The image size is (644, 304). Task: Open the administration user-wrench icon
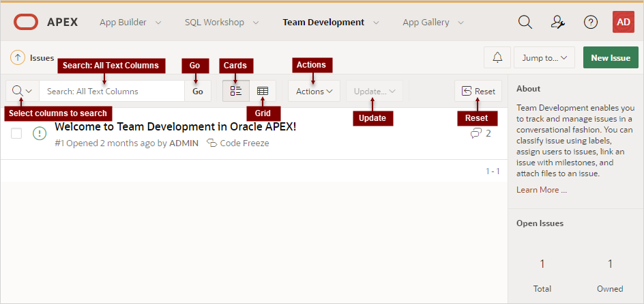coord(558,23)
